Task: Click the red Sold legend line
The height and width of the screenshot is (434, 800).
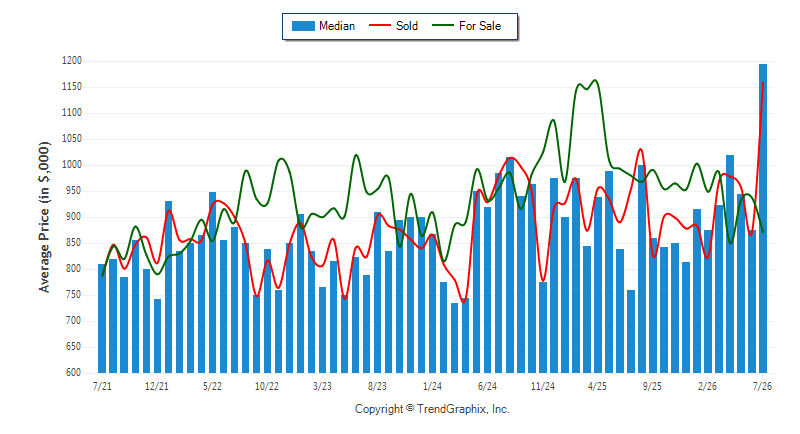Action: click(380, 25)
